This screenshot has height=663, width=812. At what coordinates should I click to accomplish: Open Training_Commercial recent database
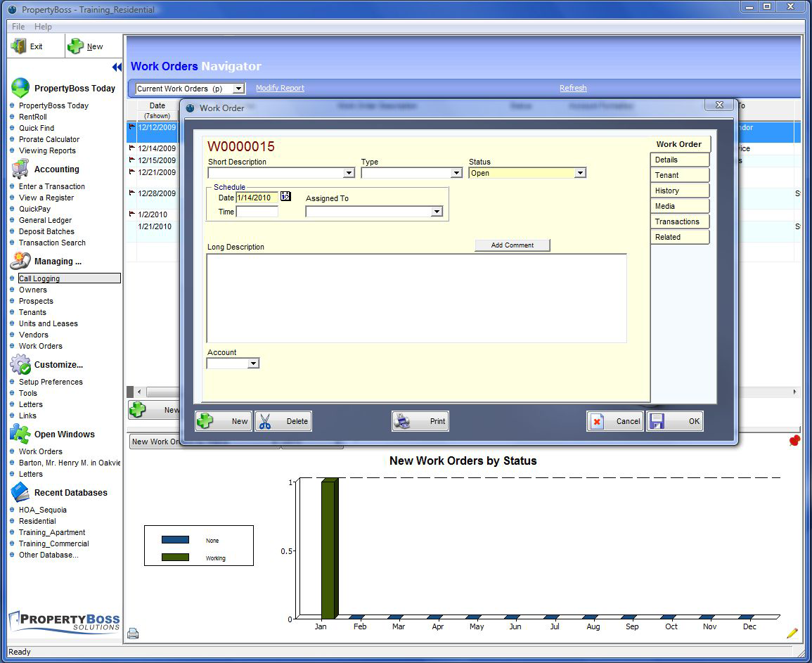pyautogui.click(x=54, y=543)
